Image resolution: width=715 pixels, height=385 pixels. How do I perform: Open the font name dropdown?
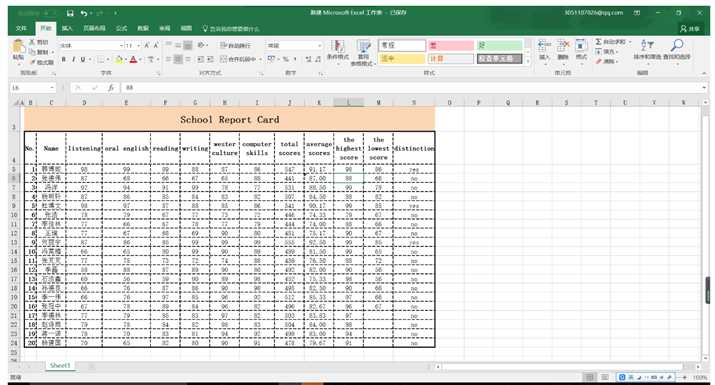121,46
